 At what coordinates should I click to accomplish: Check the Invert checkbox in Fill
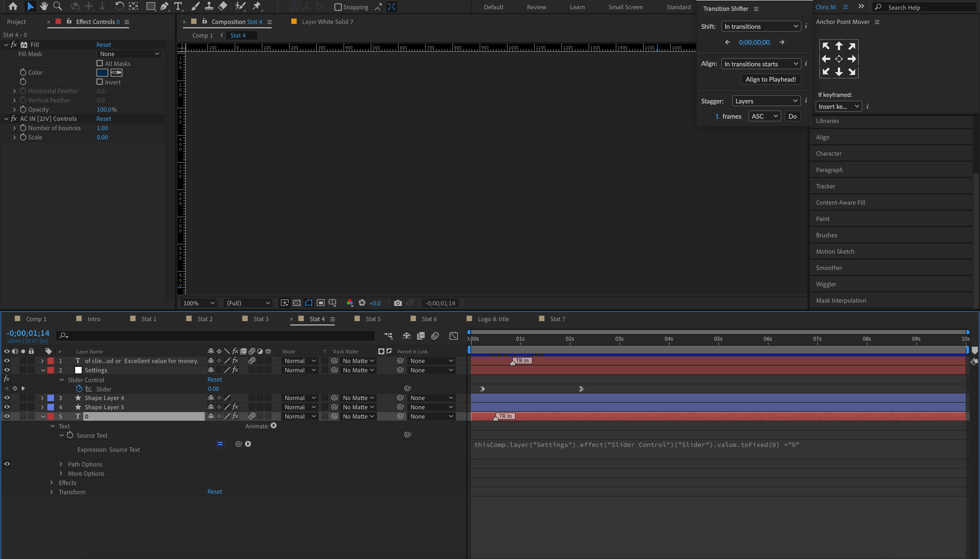(100, 82)
